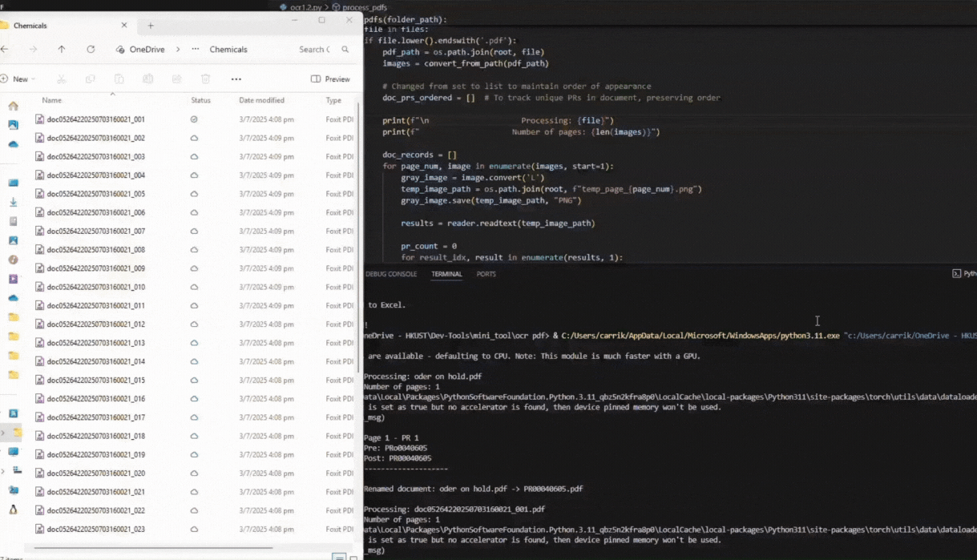Open the See more ellipsis in Explorer toolbar

pos(236,79)
